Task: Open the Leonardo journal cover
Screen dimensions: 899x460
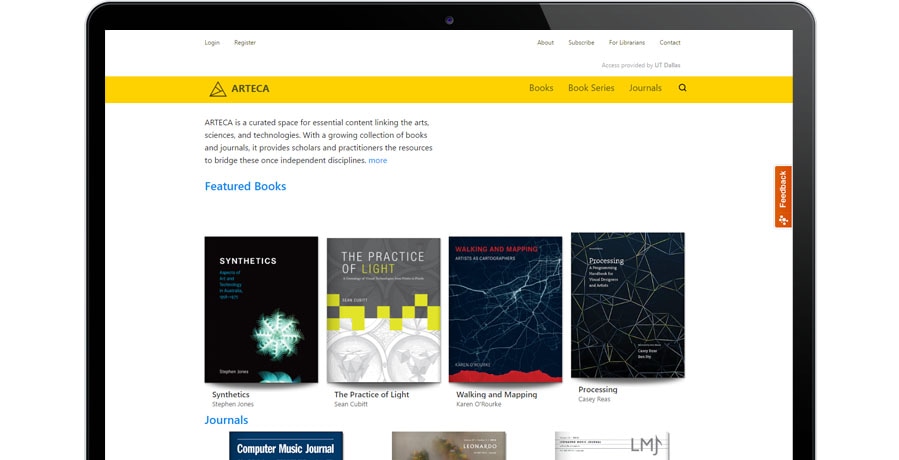Action: pyautogui.click(x=449, y=446)
